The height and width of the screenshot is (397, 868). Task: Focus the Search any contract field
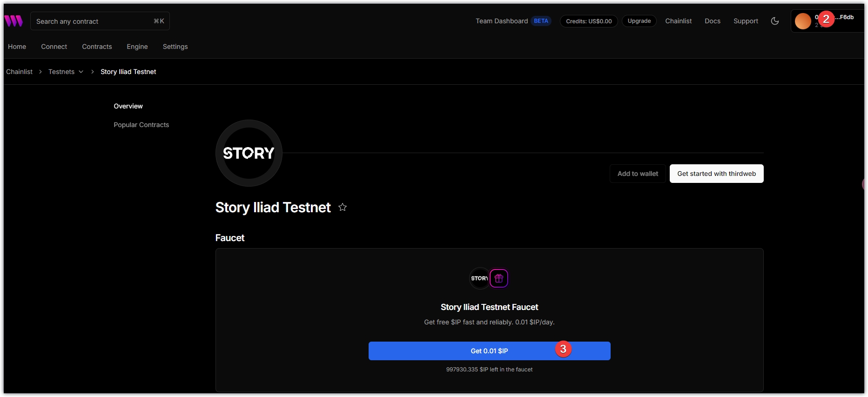click(93, 21)
